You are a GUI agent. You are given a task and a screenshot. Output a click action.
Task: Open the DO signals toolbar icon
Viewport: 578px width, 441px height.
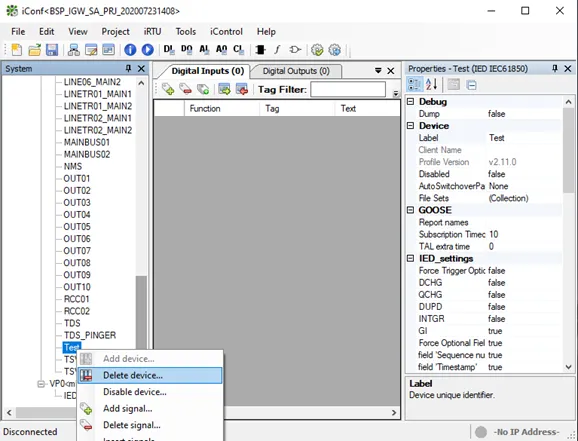click(x=187, y=50)
